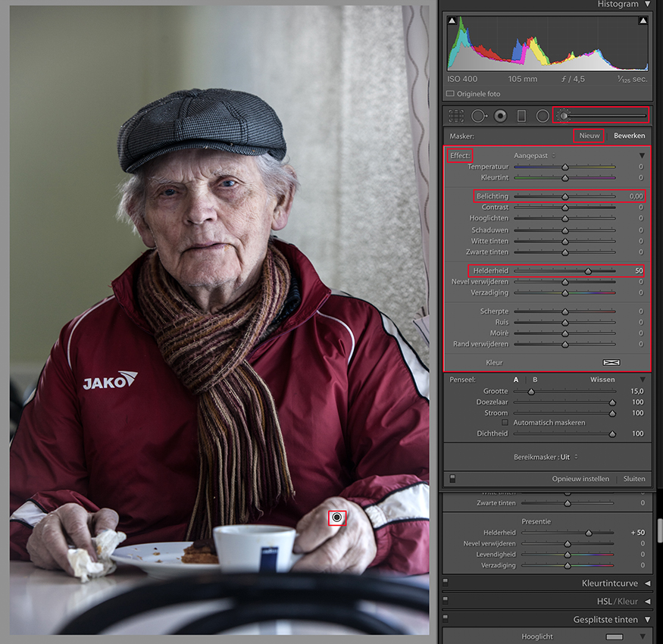The height and width of the screenshot is (644, 663).
Task: Click the Ruis slider handle
Action: [x=565, y=323]
